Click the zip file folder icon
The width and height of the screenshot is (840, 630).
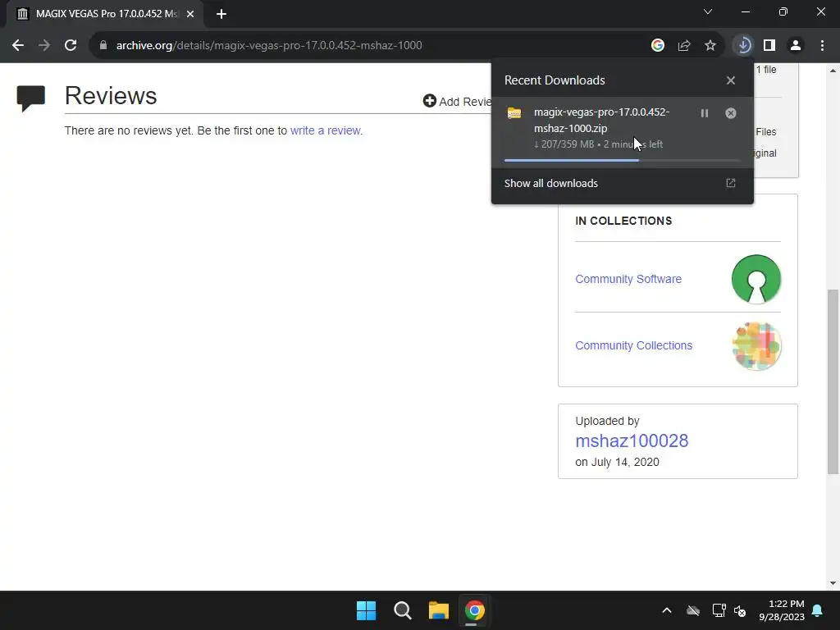(x=514, y=113)
